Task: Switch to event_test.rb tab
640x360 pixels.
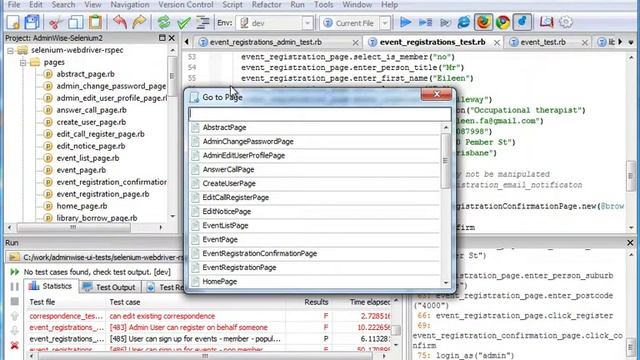Action: point(543,42)
